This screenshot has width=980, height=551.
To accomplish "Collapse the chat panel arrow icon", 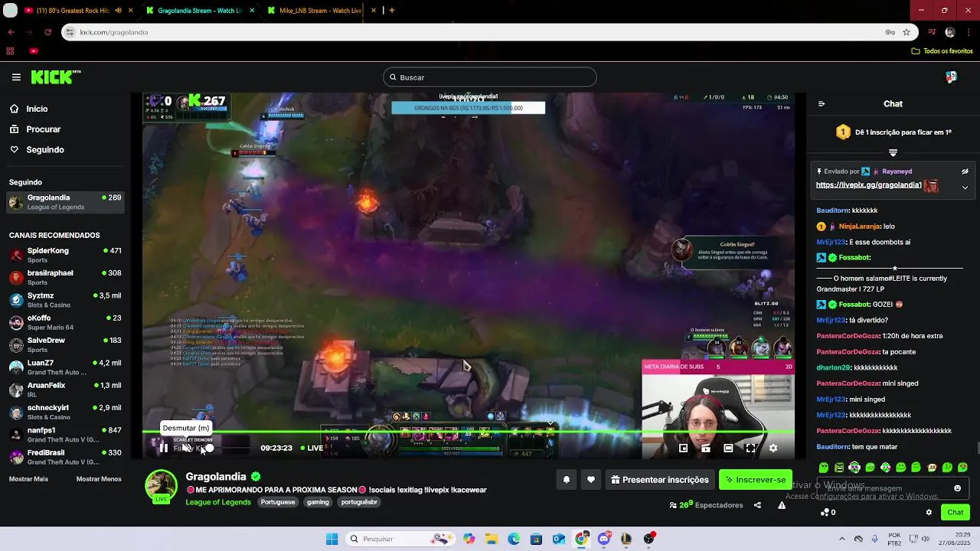I will (x=822, y=104).
